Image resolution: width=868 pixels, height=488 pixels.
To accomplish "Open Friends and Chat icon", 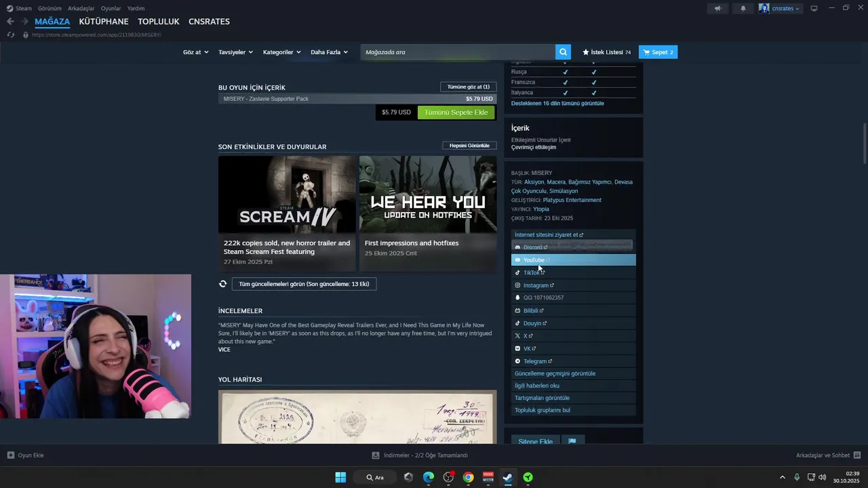I will 857,455.
